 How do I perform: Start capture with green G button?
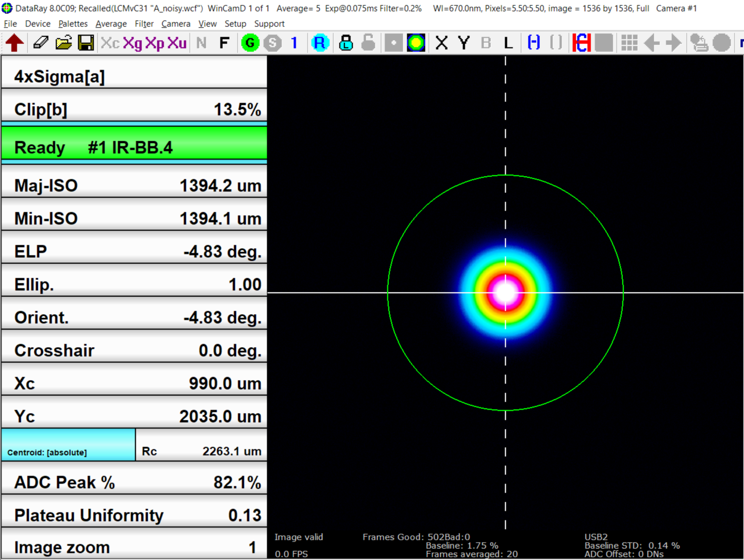click(250, 43)
